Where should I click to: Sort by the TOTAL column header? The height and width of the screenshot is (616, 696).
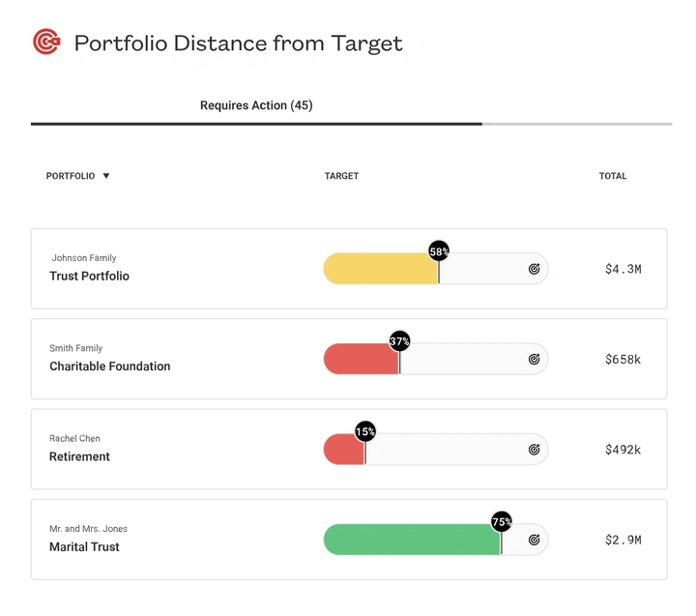tap(613, 176)
